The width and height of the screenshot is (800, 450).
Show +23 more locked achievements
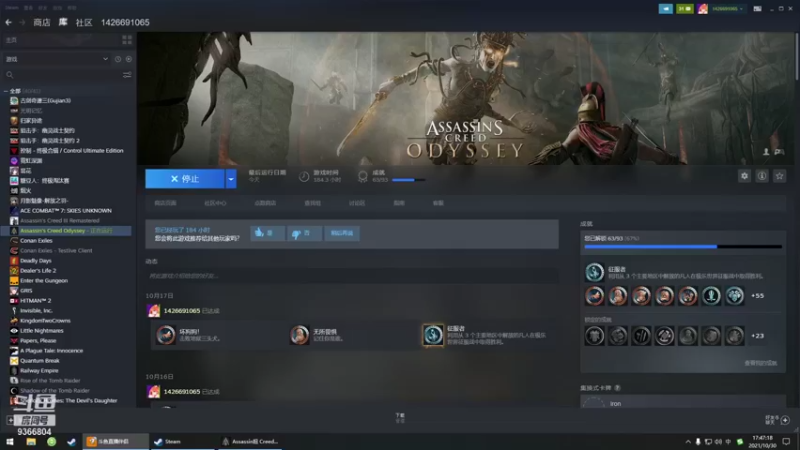pos(758,336)
